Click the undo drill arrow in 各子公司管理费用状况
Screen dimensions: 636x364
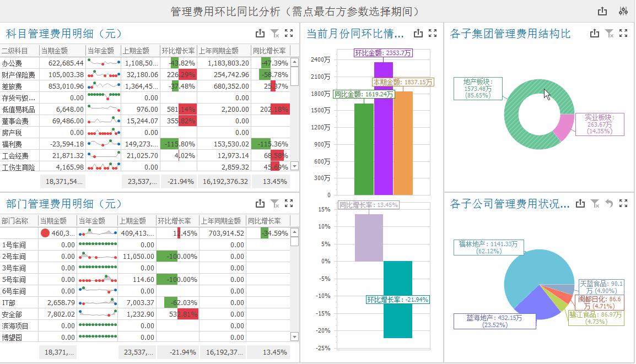click(x=609, y=204)
